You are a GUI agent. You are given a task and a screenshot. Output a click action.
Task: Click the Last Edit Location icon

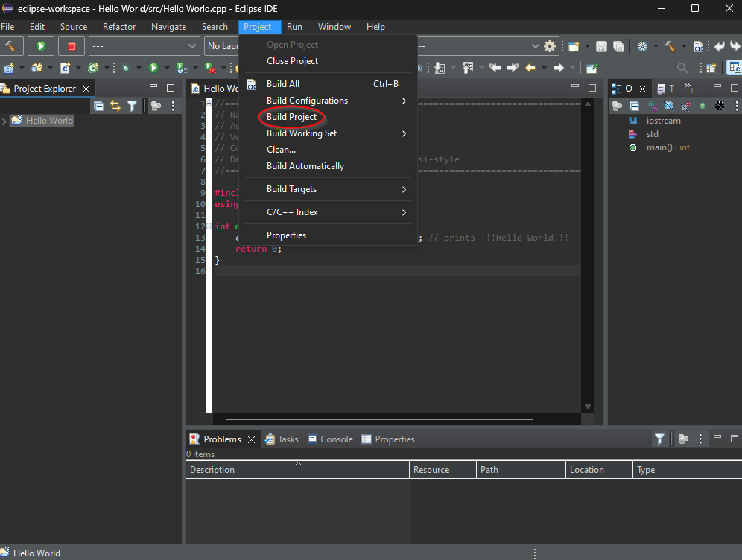(x=495, y=68)
